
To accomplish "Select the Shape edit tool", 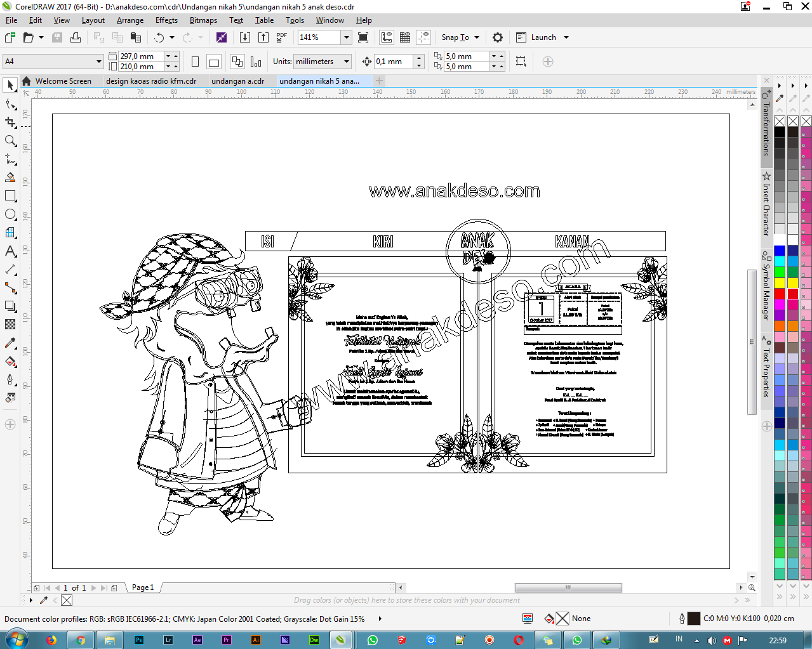I will pyautogui.click(x=10, y=103).
